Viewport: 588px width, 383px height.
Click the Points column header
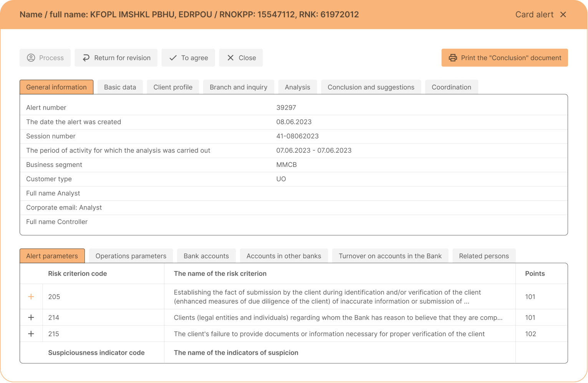[535, 274]
